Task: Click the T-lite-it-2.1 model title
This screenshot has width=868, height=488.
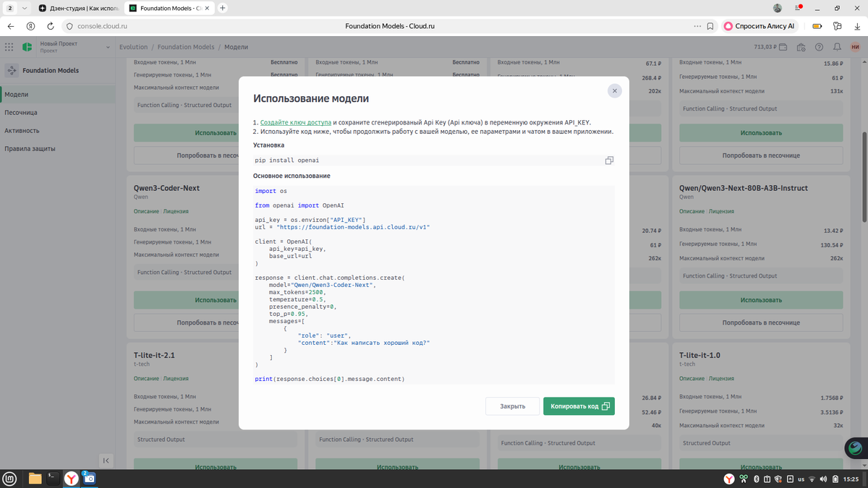Action: (154, 356)
